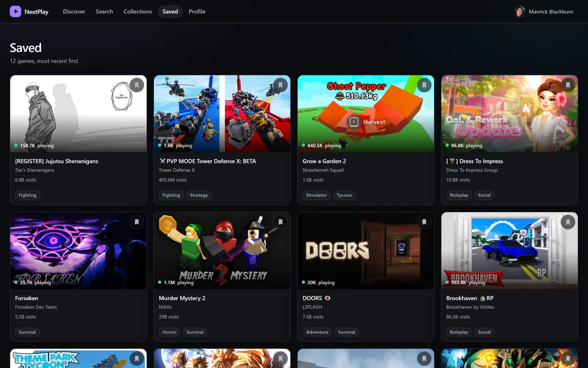Open Tower Defense X thumbnail image
This screenshot has width=588, height=368.
pyautogui.click(x=222, y=114)
